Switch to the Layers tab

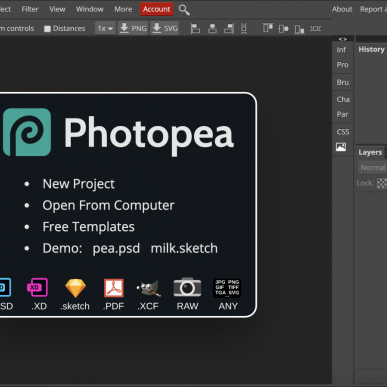(x=370, y=152)
